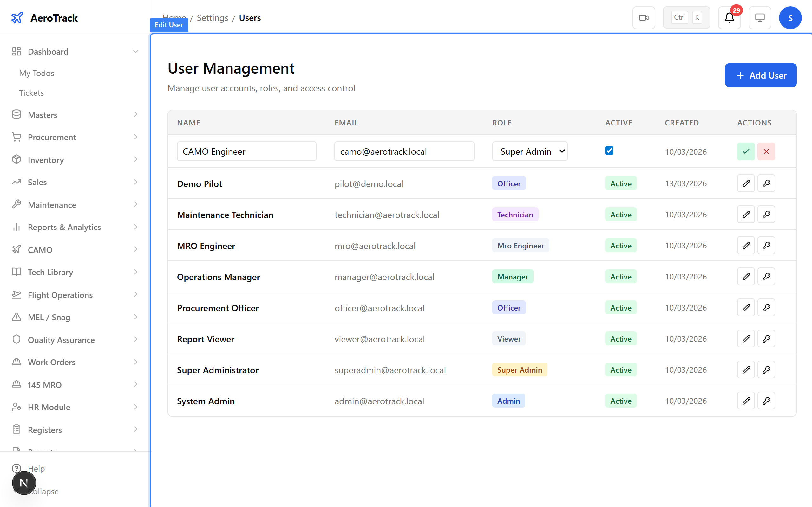The image size is (812, 507).
Task: Reset password for System Admin via key icon
Action: pos(766,400)
